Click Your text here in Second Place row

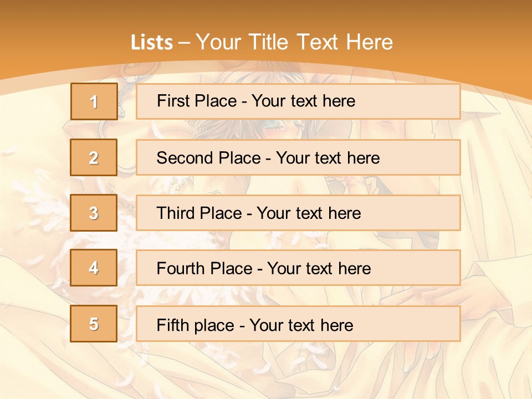click(328, 158)
